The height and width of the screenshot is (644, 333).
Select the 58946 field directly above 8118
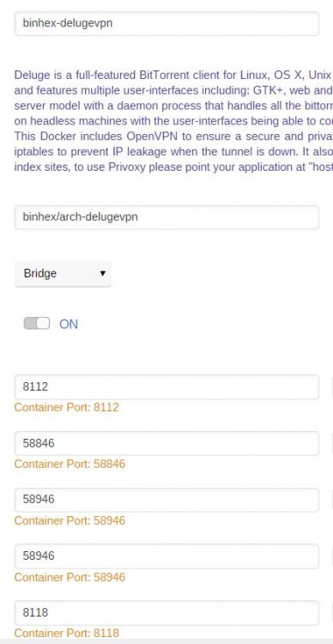click(x=166, y=556)
